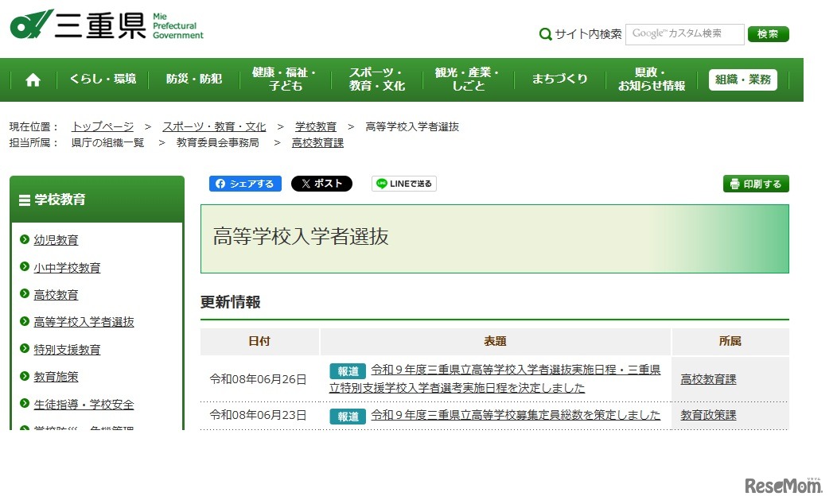This screenshot has height=504, width=833.
Task: Click the 県庁の組織一覧 breadcrumb text
Action: point(108,143)
